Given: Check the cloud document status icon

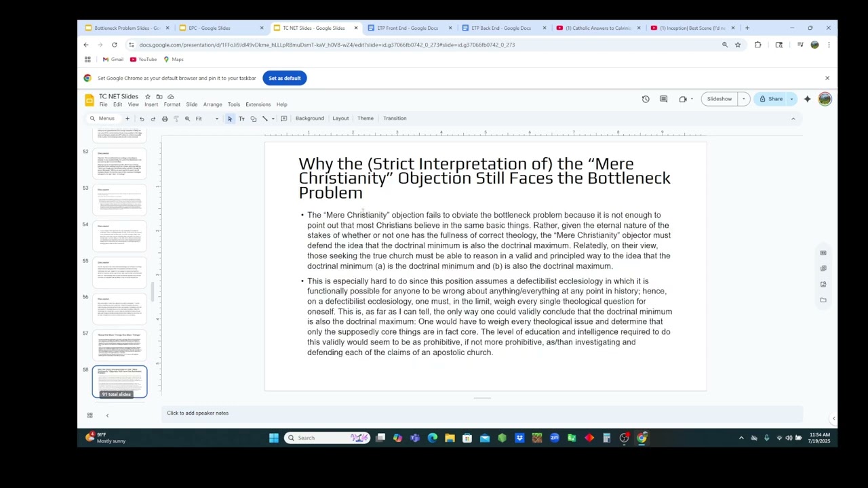Looking at the screenshot, I should (x=170, y=97).
